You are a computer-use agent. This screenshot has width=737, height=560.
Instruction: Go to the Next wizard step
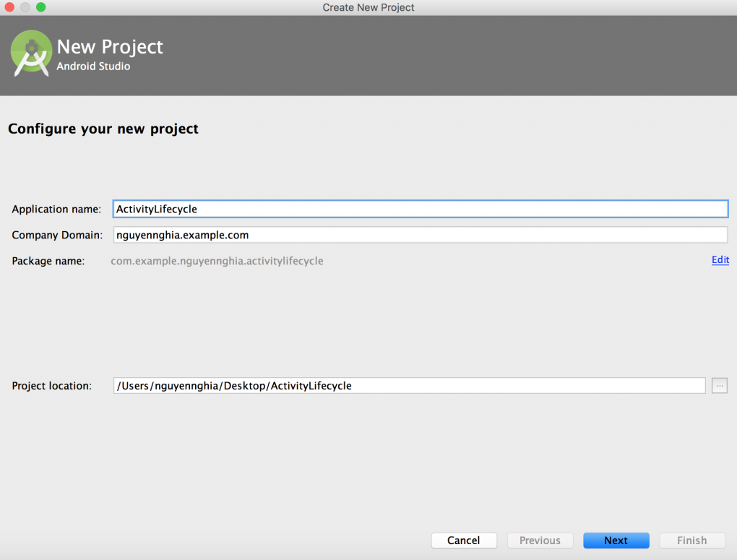(x=616, y=540)
